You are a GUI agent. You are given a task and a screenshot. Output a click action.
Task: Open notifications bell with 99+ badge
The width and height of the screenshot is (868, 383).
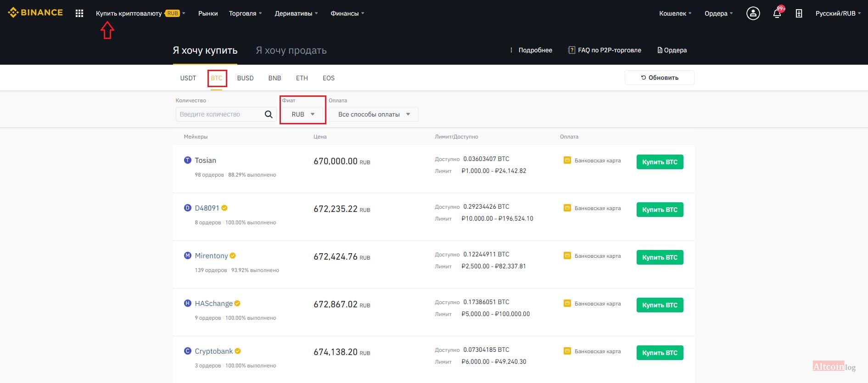[x=778, y=13]
